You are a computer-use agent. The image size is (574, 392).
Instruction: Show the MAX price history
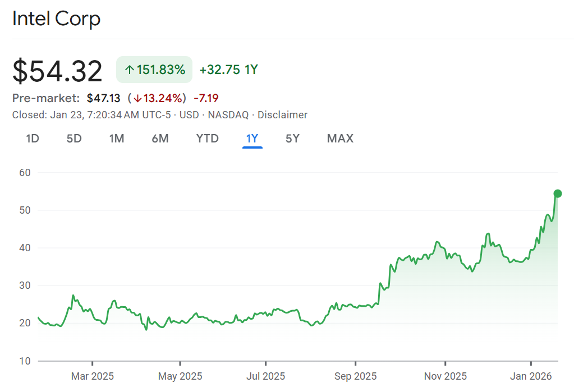click(x=340, y=139)
